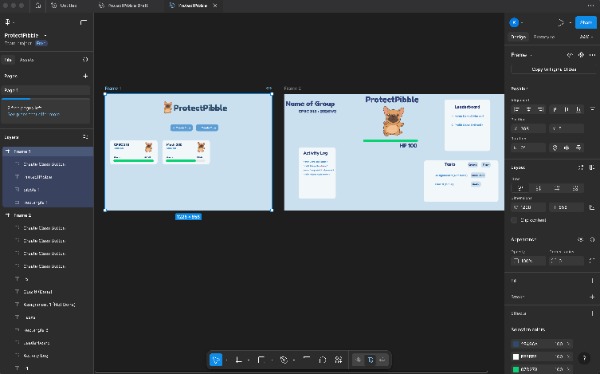Open the home icon in tab bar
The image size is (600, 374).
click(x=38, y=6)
